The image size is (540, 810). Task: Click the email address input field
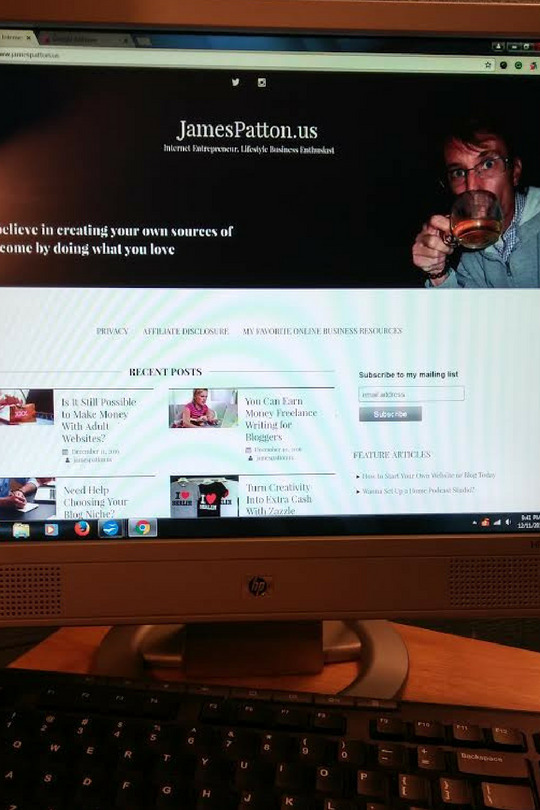pyautogui.click(x=411, y=394)
